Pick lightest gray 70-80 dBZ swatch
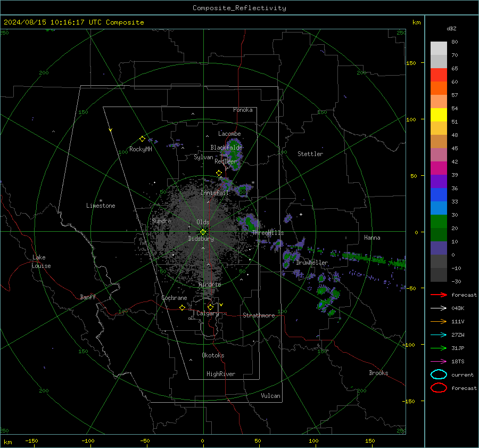This screenshot has height=448, width=479. tap(439, 48)
